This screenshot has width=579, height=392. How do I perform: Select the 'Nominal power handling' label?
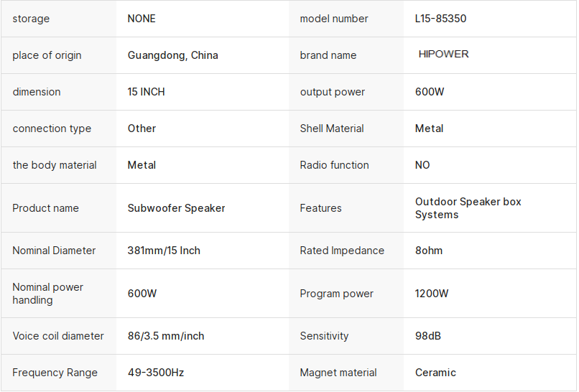47,294
